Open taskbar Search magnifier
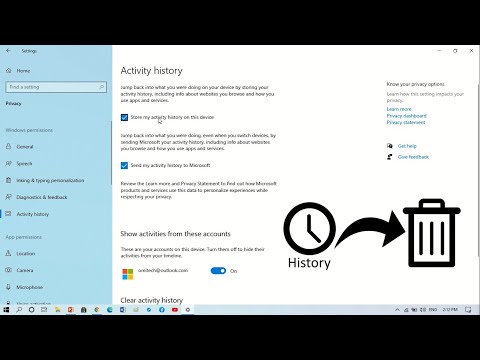The height and width of the screenshot is (360, 480). pos(19,310)
